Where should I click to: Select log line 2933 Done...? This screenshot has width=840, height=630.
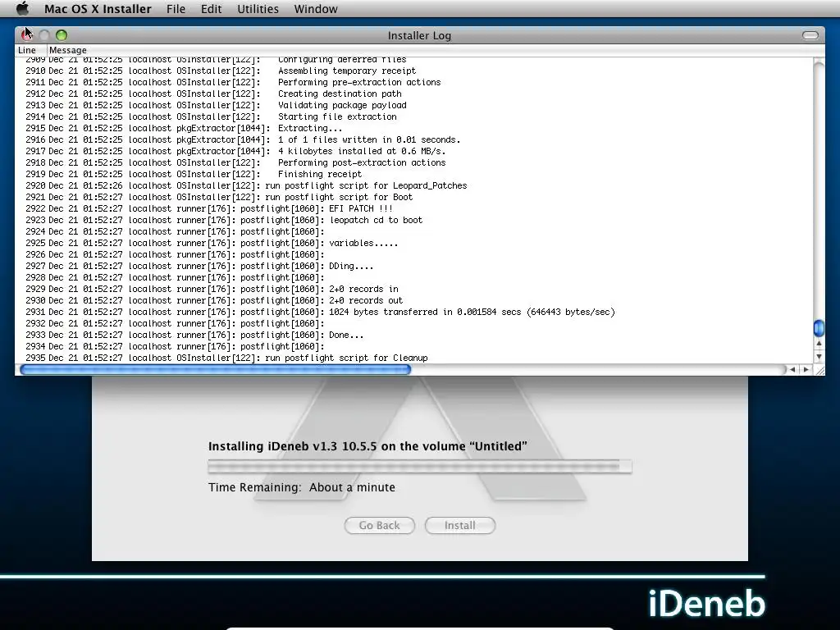pos(414,335)
